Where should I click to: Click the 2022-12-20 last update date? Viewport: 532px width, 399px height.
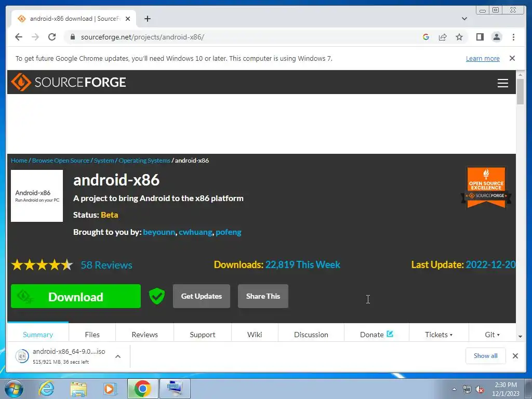(490, 264)
